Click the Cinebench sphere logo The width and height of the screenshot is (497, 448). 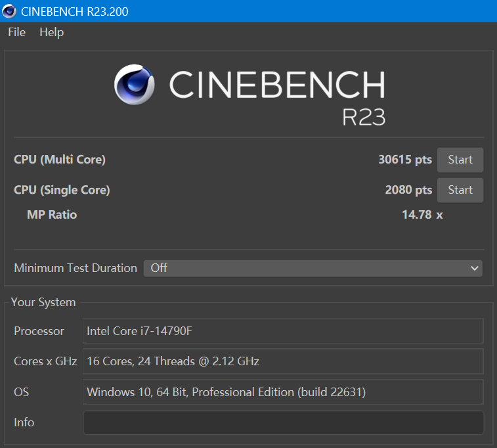click(135, 85)
